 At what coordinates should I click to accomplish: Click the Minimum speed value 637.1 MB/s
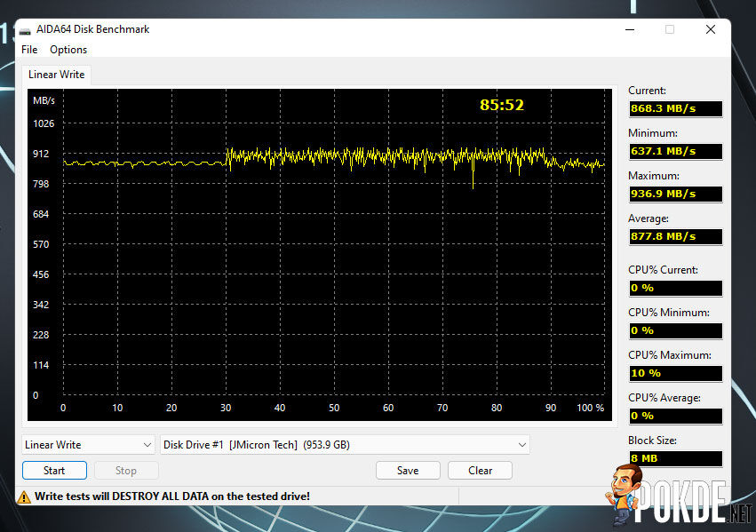pos(675,151)
